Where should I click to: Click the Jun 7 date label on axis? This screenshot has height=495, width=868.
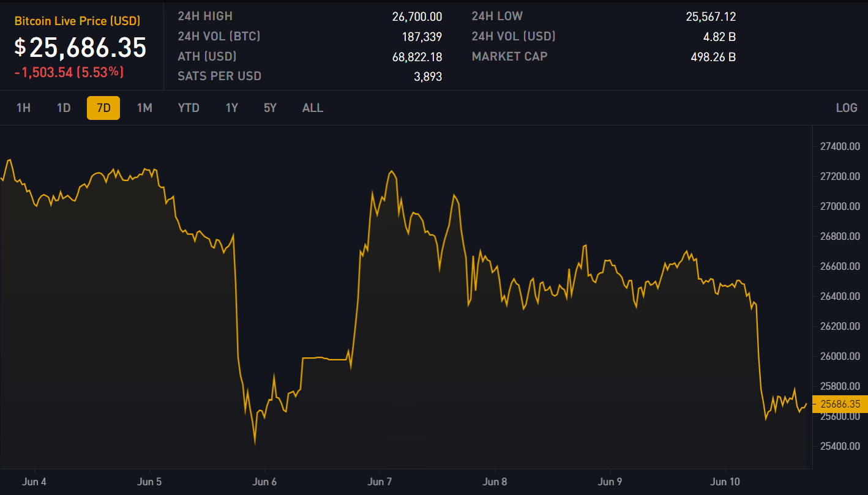click(x=380, y=482)
